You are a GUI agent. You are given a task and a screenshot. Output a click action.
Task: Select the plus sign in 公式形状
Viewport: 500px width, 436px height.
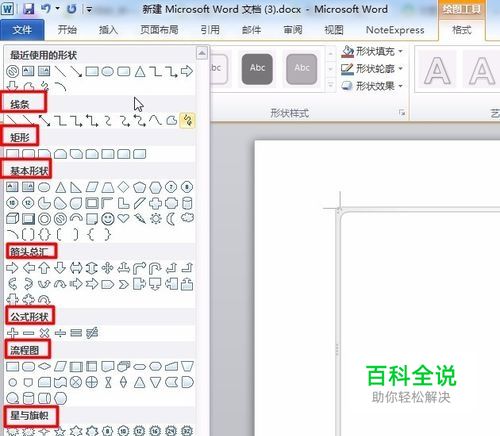pyautogui.click(x=12, y=333)
